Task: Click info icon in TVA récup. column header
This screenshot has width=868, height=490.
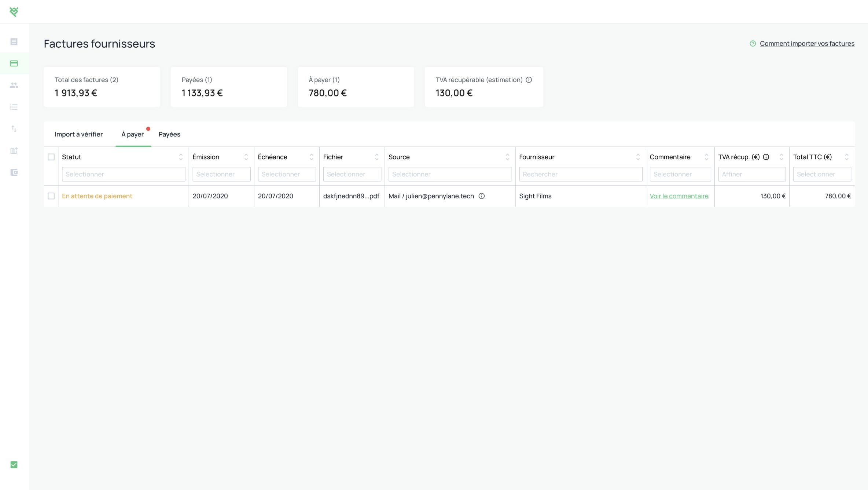Action: (x=766, y=157)
